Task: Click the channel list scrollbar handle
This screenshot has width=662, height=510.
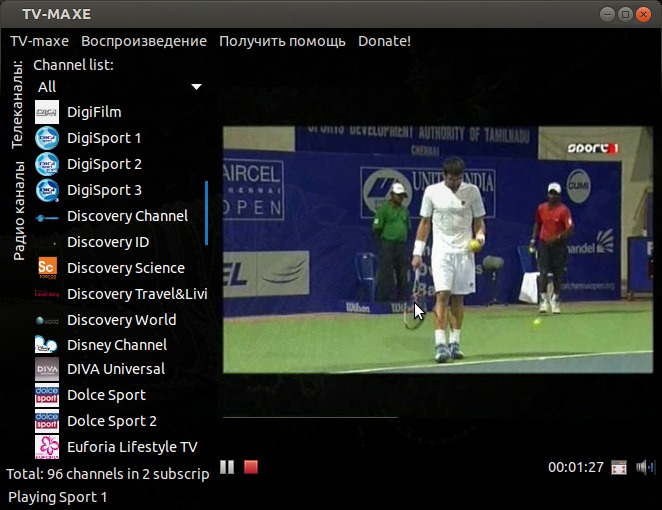Action: click(206, 213)
